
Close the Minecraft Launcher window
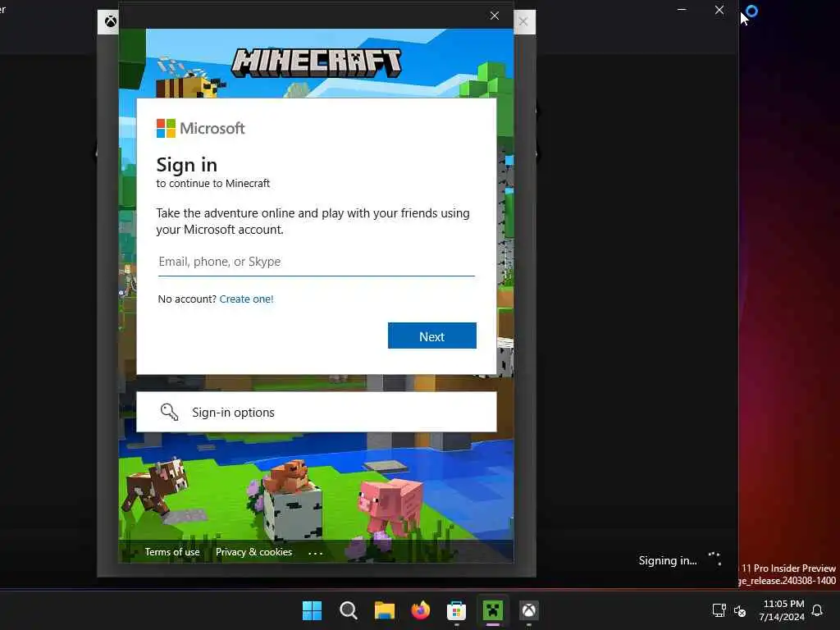[x=719, y=10]
